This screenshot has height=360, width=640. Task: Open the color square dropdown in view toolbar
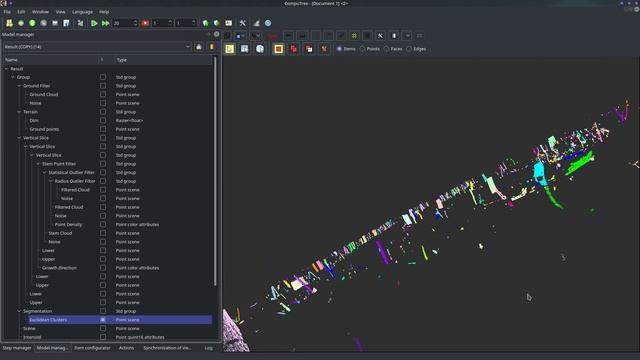tap(241, 36)
